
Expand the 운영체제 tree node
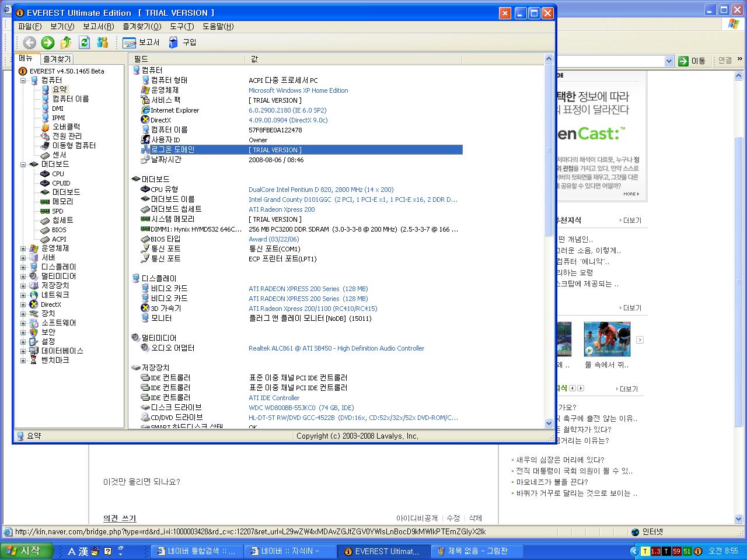point(23,249)
